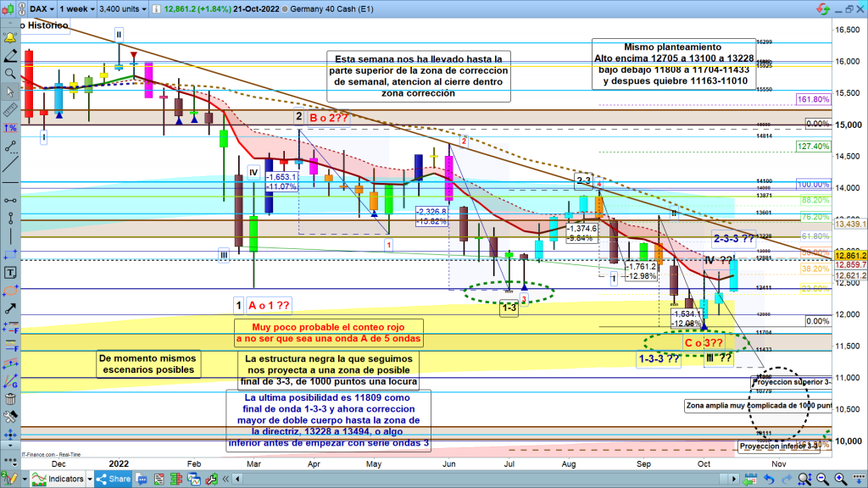Select the ruler measurement tool
Image resolution: width=868 pixels, height=488 pixels.
(11, 110)
